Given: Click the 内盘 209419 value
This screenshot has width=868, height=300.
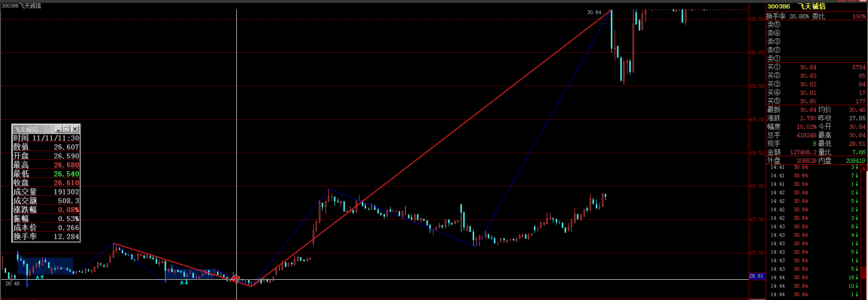Looking at the screenshot, I should [856, 161].
